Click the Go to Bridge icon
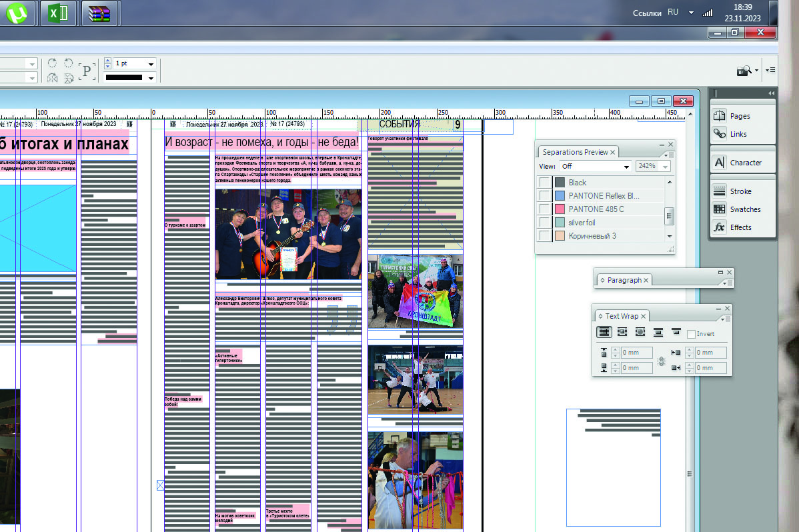Screen dimensions: 799x532 pyautogui.click(x=744, y=70)
